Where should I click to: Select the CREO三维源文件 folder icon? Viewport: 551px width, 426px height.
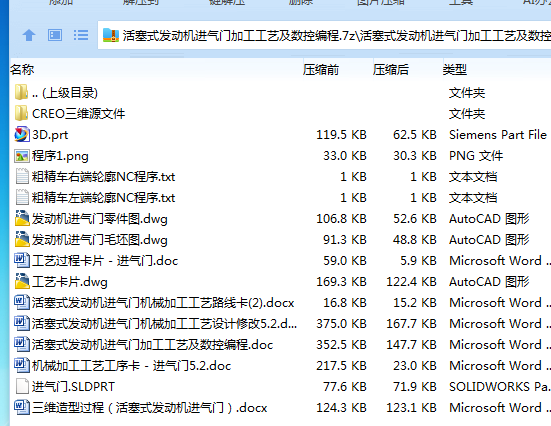[21, 114]
